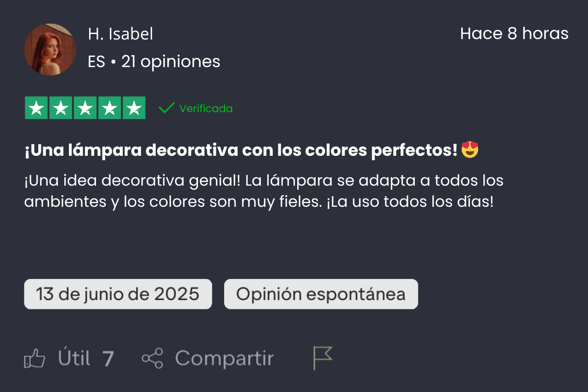
Task: Click the reviewer name H. Isabel
Action: [x=120, y=34]
